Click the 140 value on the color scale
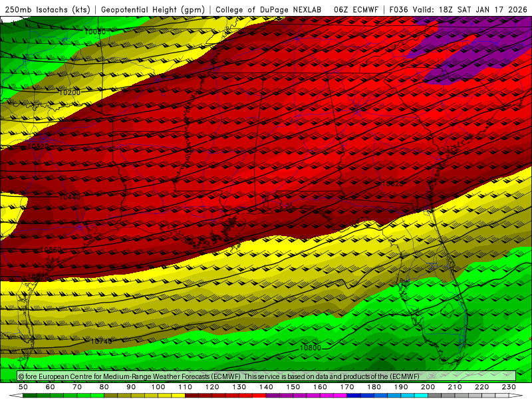 pyautogui.click(x=266, y=387)
